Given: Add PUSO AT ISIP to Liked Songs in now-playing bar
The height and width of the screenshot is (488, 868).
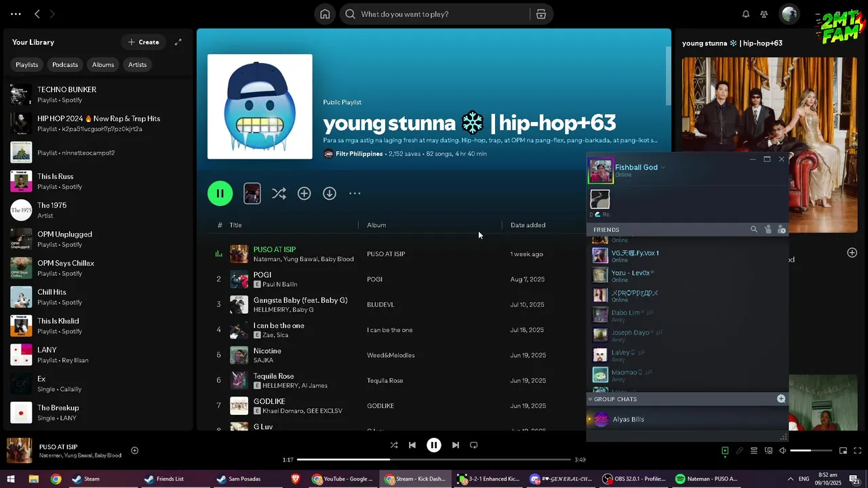Looking at the screenshot, I should tap(134, 451).
